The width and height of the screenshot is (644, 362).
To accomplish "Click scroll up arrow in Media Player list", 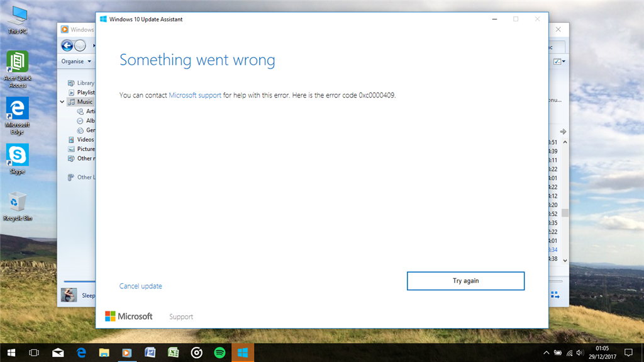I will [x=565, y=142].
